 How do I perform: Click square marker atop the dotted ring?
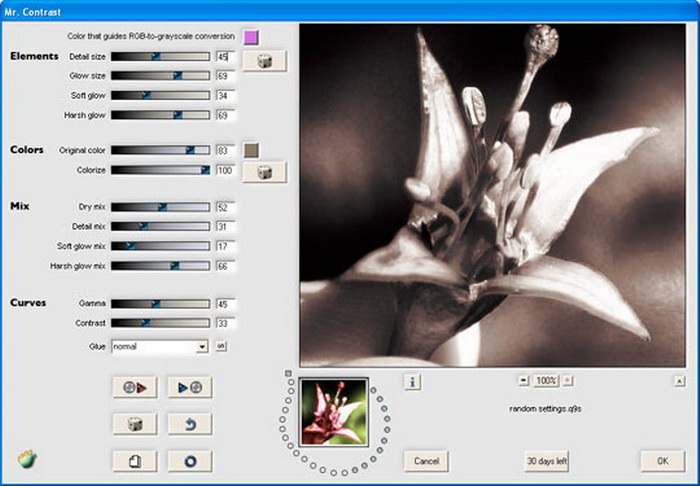[x=288, y=373]
